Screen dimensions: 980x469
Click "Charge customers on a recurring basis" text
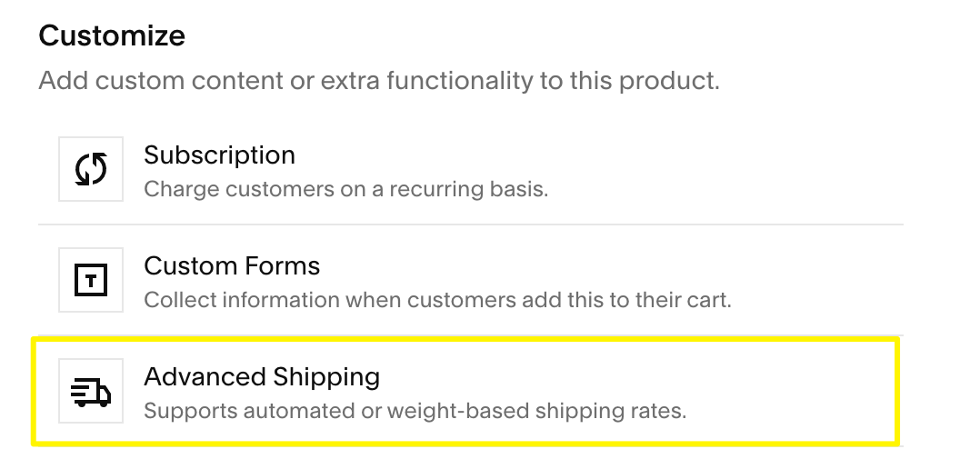(346, 190)
